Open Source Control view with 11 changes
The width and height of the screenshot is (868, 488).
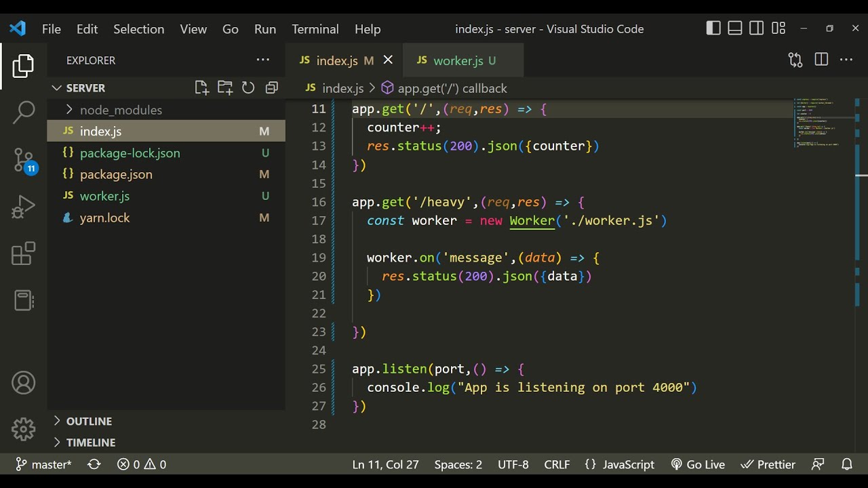24,160
